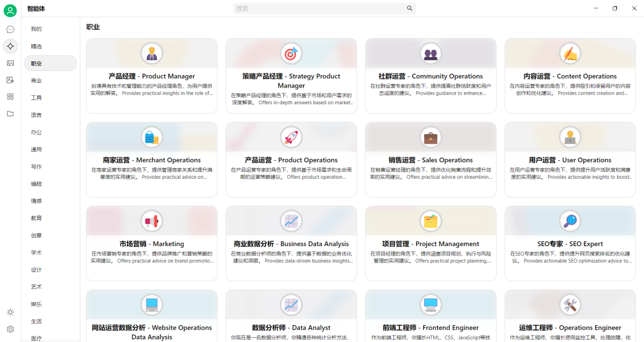Select the 通用 category
644x342 pixels.
click(50, 150)
